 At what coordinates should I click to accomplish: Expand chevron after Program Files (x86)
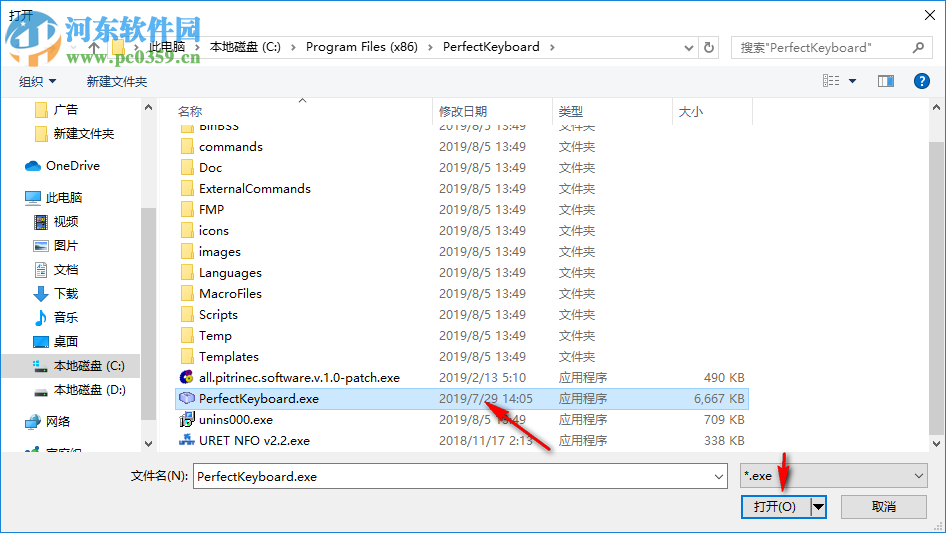point(430,48)
